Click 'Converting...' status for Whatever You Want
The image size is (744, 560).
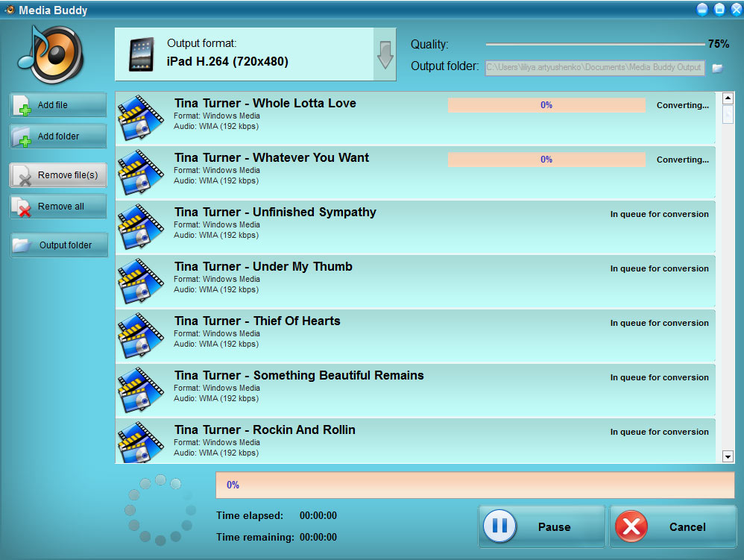click(682, 160)
